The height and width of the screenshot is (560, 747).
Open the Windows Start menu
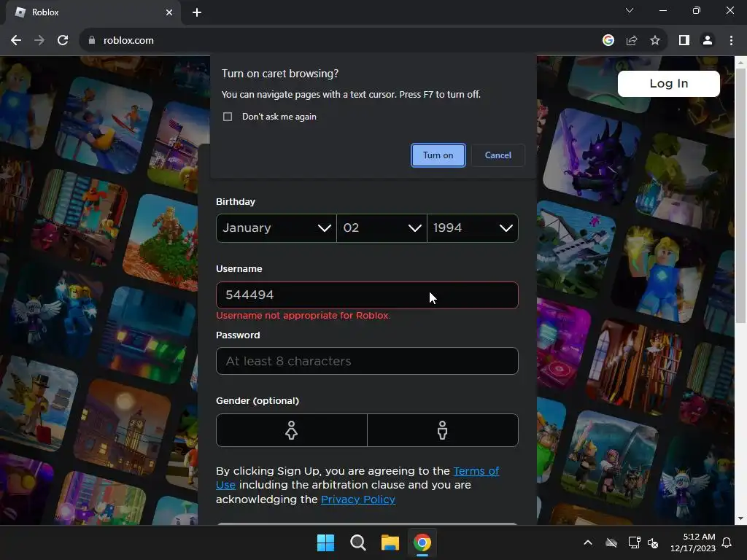click(x=326, y=542)
